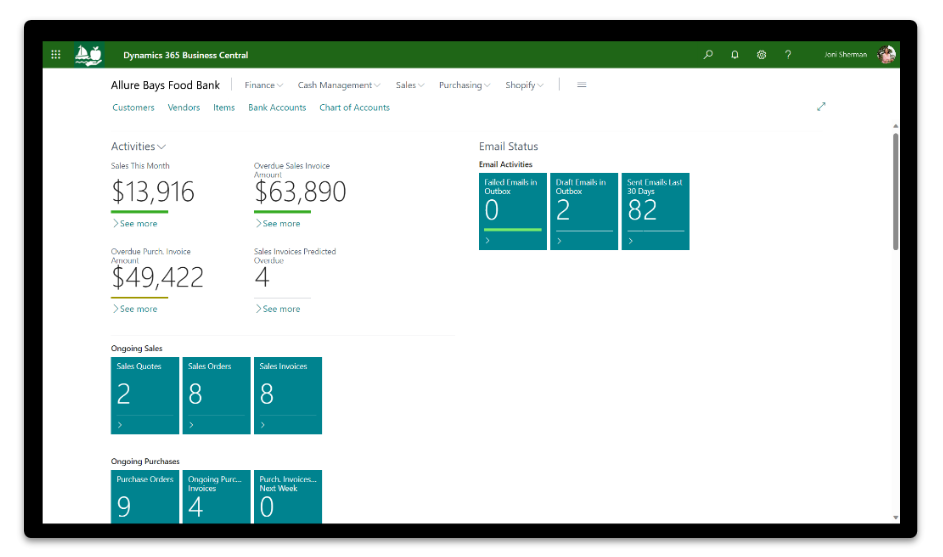This screenshot has width=943, height=557.
Task: Open the Sent Emails Last 30 Days tile
Action: (655, 211)
